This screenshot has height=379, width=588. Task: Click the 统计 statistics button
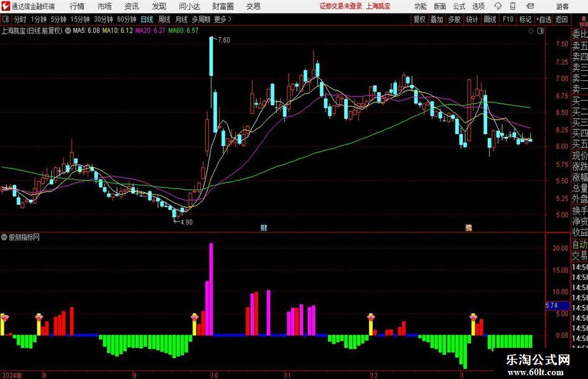(472, 19)
